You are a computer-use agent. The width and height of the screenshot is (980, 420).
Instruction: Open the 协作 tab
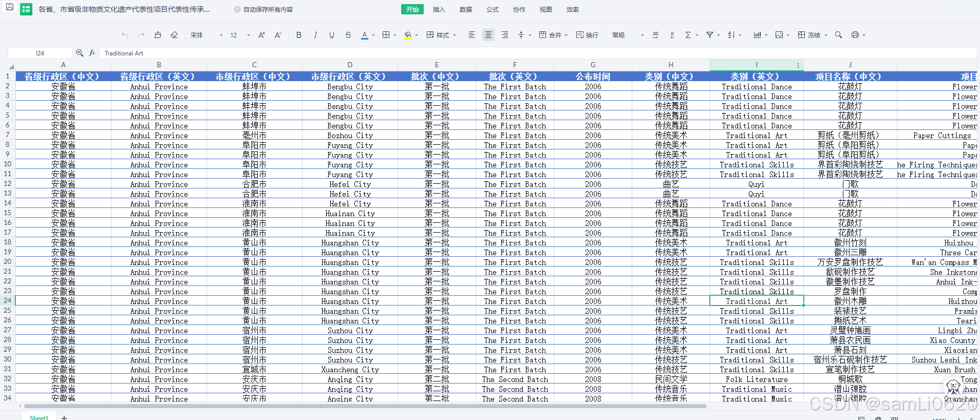(x=519, y=9)
